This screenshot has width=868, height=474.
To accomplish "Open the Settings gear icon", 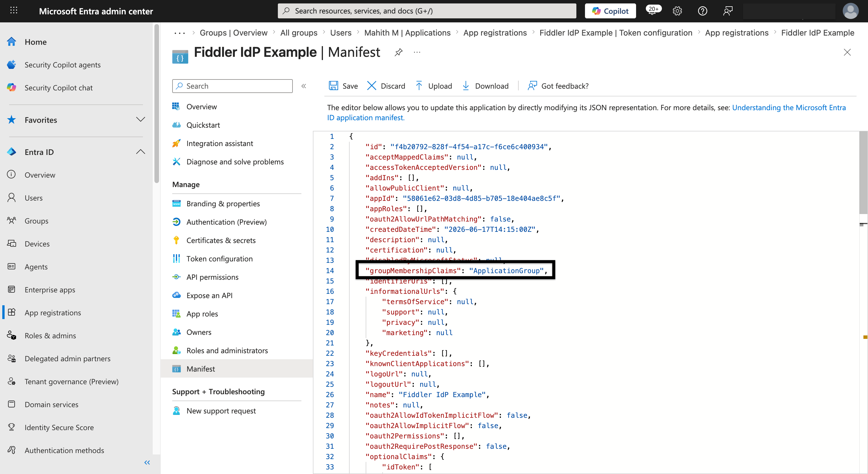I will tap(677, 11).
